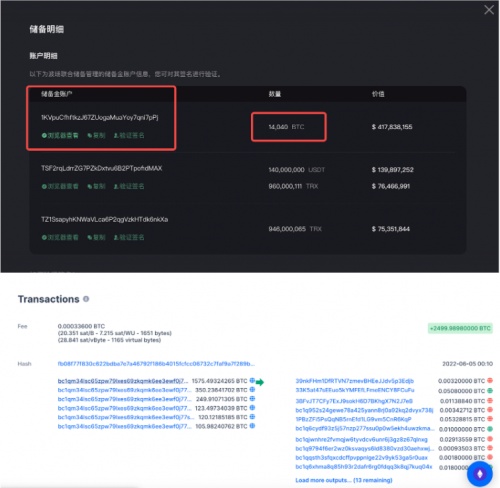Open the transaction hash link
This screenshot has height=488, width=500.
156,364
